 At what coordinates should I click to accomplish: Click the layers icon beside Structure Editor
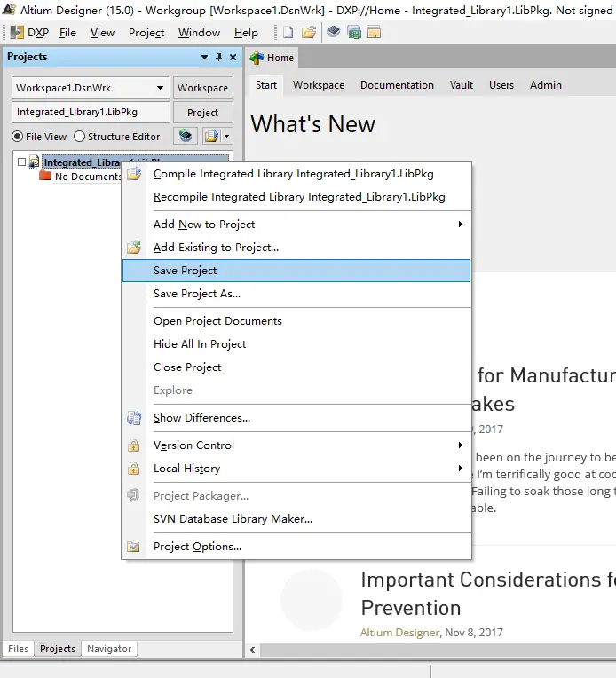tap(186, 137)
